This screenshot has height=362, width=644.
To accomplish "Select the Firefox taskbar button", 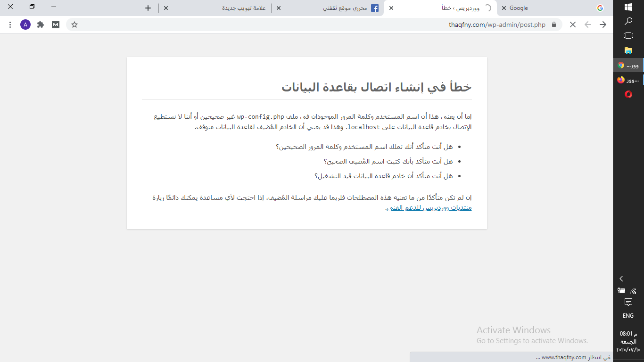I will point(628,80).
